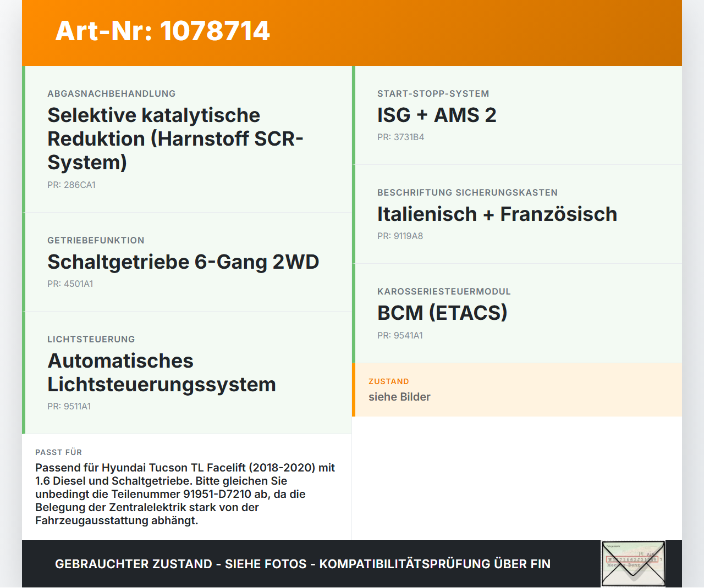Click the 'ABGASNACHBEHANDLUNG' label
The width and height of the screenshot is (704, 588).
(x=112, y=93)
